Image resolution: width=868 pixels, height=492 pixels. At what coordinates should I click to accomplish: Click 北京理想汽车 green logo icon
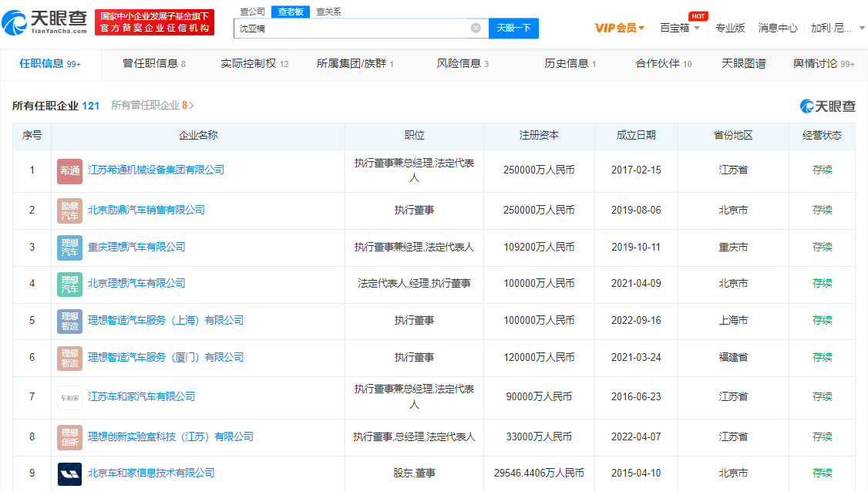[69, 285]
